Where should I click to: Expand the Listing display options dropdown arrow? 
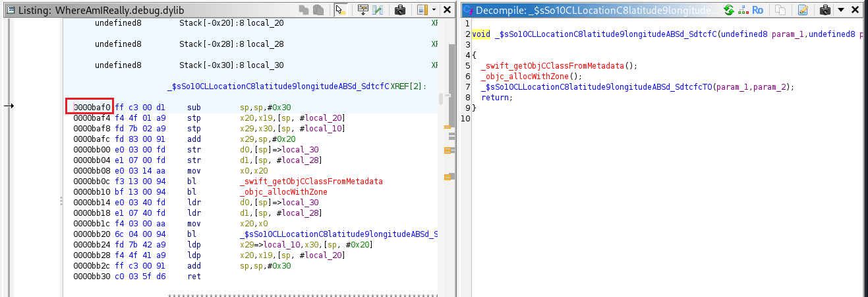tap(433, 10)
